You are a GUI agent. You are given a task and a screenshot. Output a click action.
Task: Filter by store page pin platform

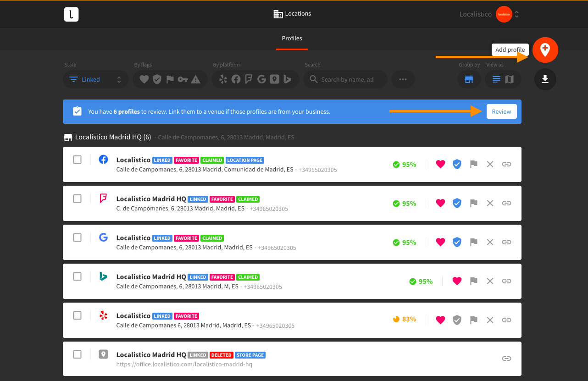click(274, 79)
